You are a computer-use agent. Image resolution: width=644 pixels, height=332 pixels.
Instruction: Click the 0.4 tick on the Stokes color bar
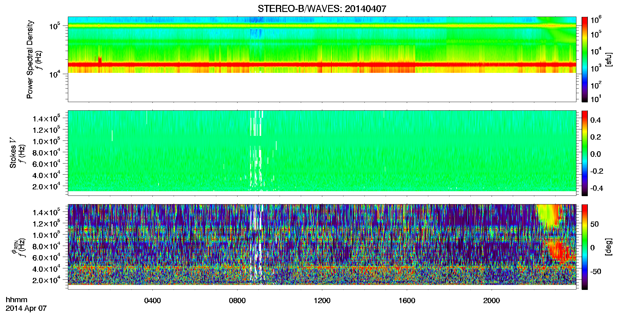[x=595, y=120]
